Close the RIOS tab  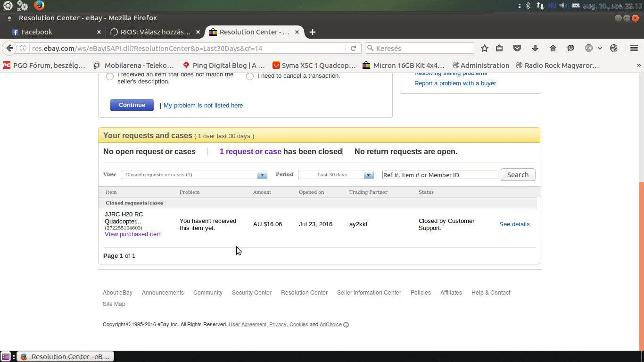pyautogui.click(x=198, y=32)
